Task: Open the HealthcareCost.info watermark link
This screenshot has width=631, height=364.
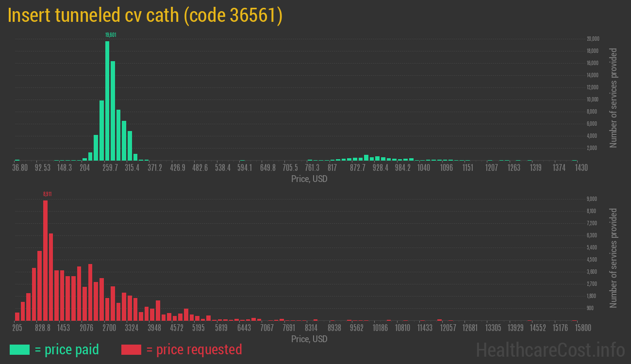Action: click(x=550, y=349)
